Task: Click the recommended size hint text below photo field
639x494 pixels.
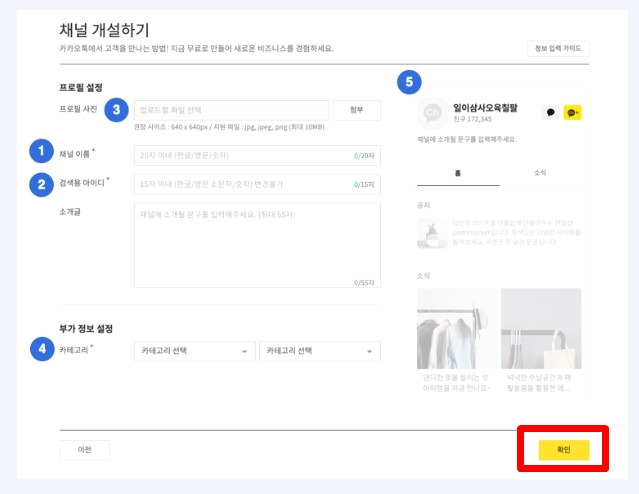Action: click(229, 127)
